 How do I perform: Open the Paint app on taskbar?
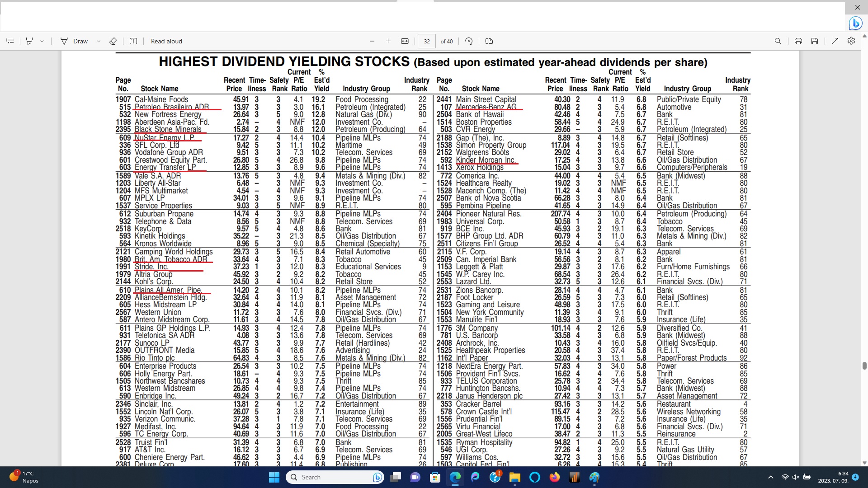click(594, 477)
